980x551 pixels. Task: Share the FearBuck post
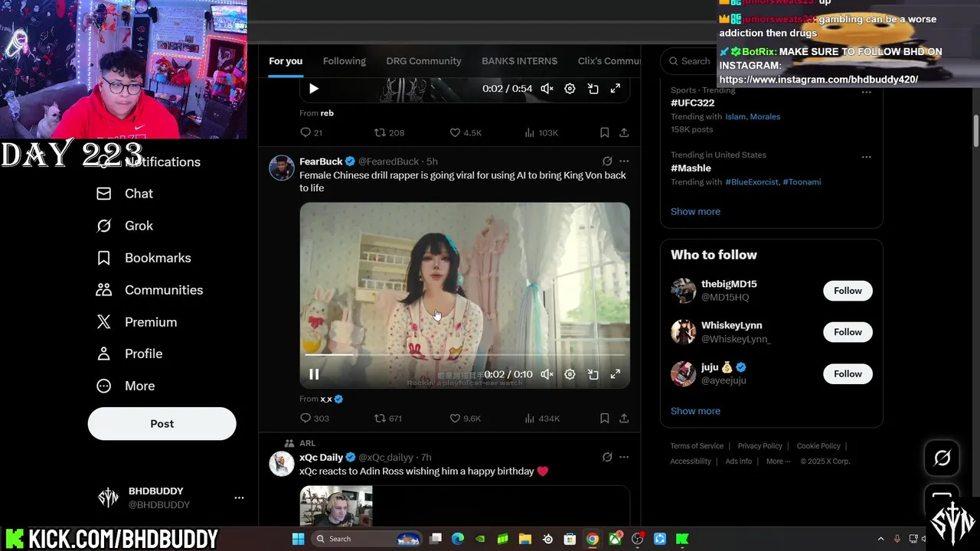point(624,418)
